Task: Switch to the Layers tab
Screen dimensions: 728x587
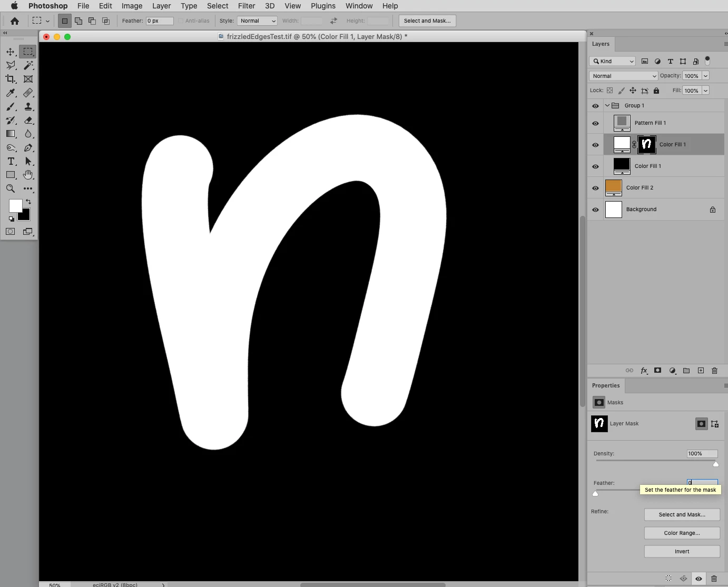Action: pyautogui.click(x=601, y=44)
